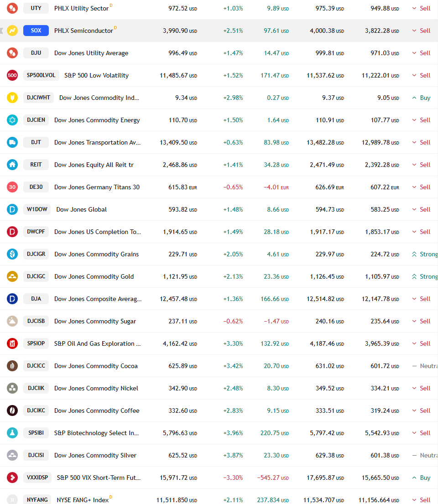The height and width of the screenshot is (504, 438).
Task: Click the PHLX Utility Sector logo icon
Action: click(12, 8)
